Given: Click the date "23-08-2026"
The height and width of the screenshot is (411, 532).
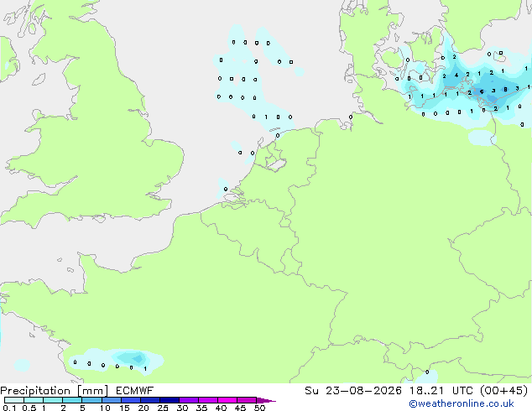Looking at the screenshot, I should click(x=363, y=391).
